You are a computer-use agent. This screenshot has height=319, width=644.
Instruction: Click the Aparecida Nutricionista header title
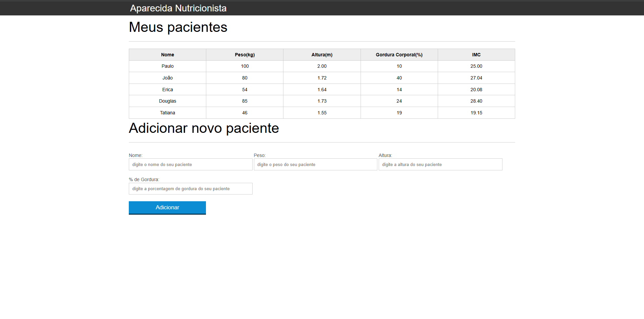point(178,8)
